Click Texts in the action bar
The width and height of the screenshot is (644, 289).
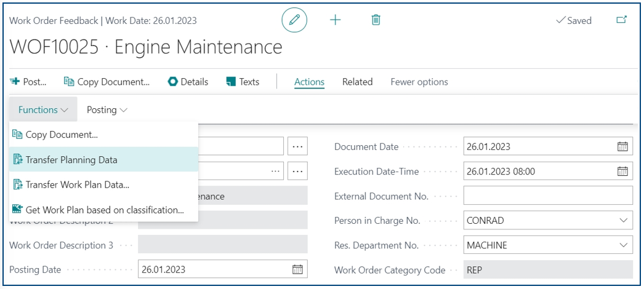point(243,82)
